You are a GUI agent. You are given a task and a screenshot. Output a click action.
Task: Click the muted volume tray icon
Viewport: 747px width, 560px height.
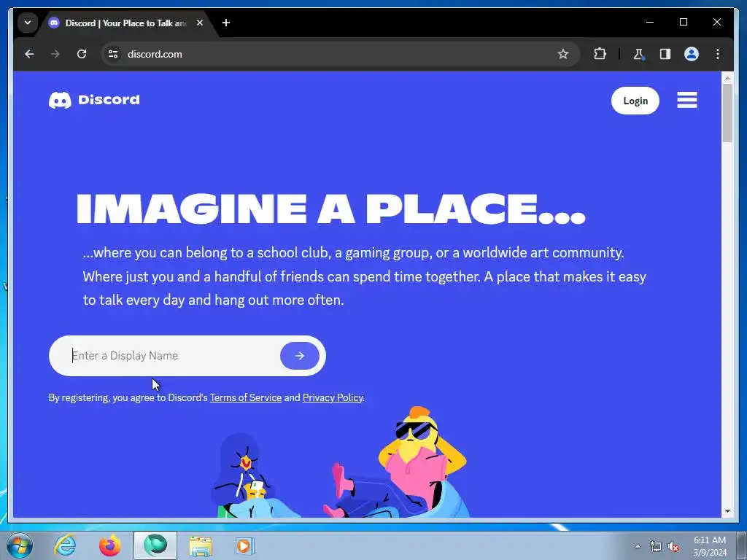pyautogui.click(x=673, y=546)
